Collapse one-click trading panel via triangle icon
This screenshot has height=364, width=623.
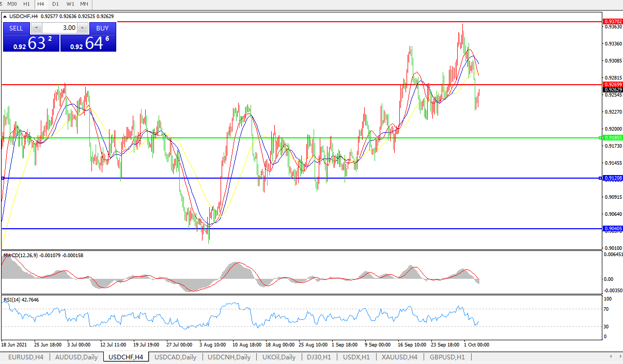click(x=5, y=16)
